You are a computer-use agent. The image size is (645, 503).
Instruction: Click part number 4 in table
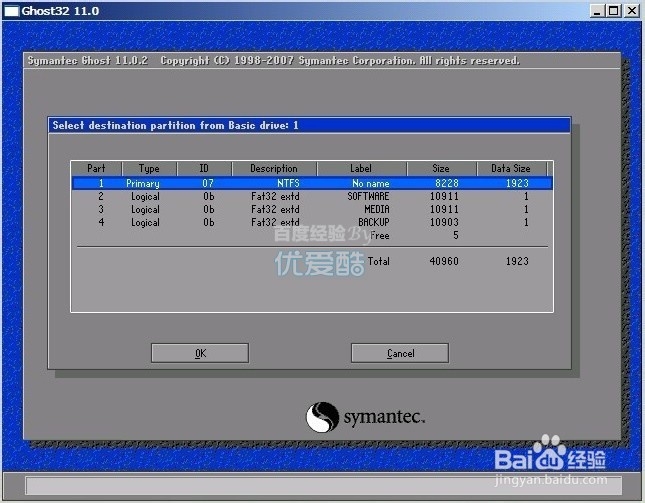click(101, 222)
